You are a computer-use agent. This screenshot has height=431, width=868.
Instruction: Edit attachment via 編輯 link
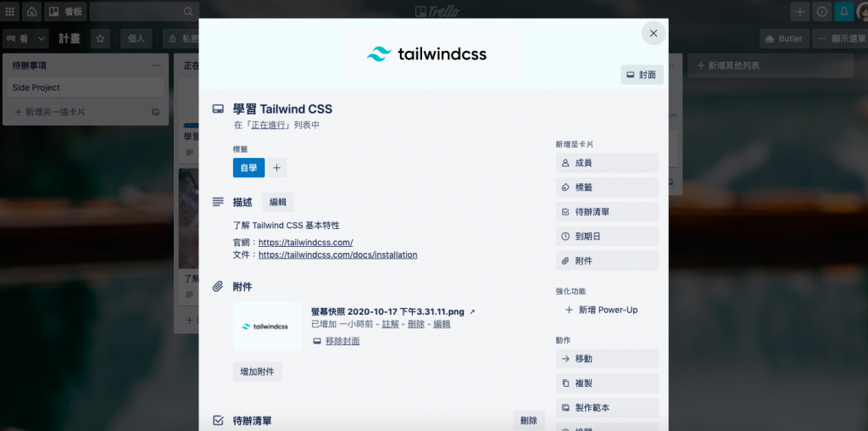click(442, 324)
